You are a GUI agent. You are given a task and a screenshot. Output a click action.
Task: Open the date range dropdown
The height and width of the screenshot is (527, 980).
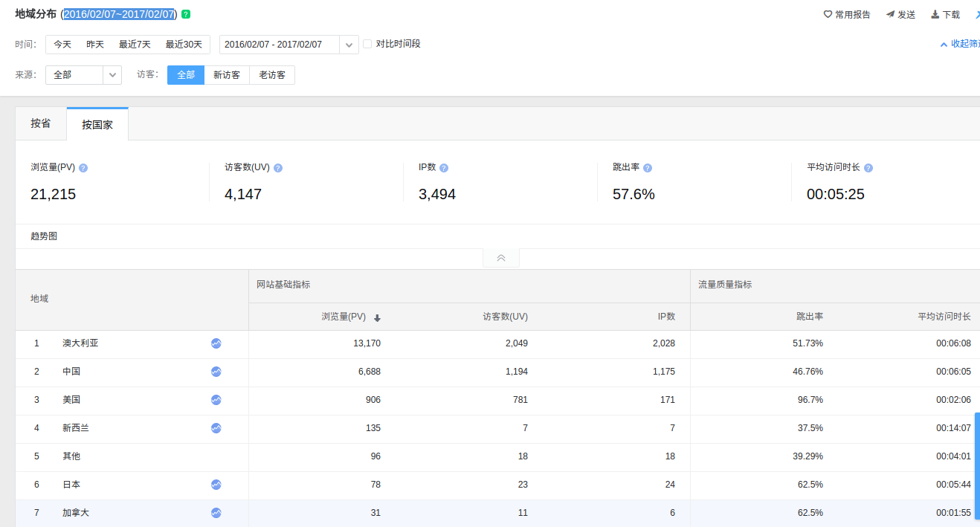349,45
